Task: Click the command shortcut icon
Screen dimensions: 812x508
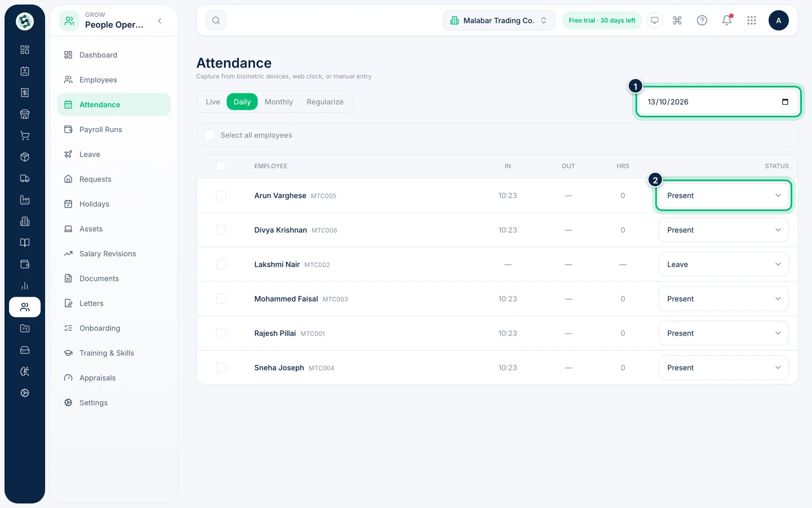Action: tap(677, 20)
